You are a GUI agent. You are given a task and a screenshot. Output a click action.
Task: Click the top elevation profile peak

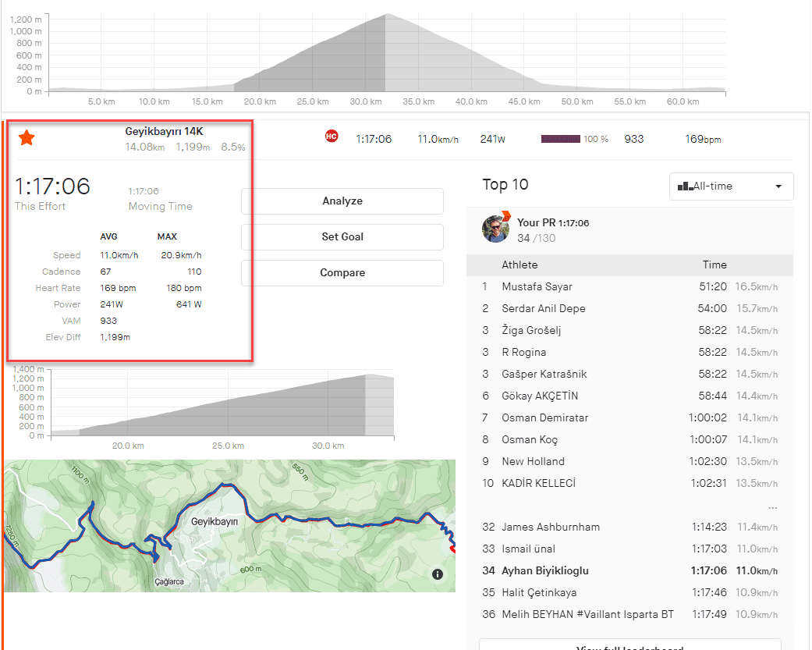coord(385,16)
